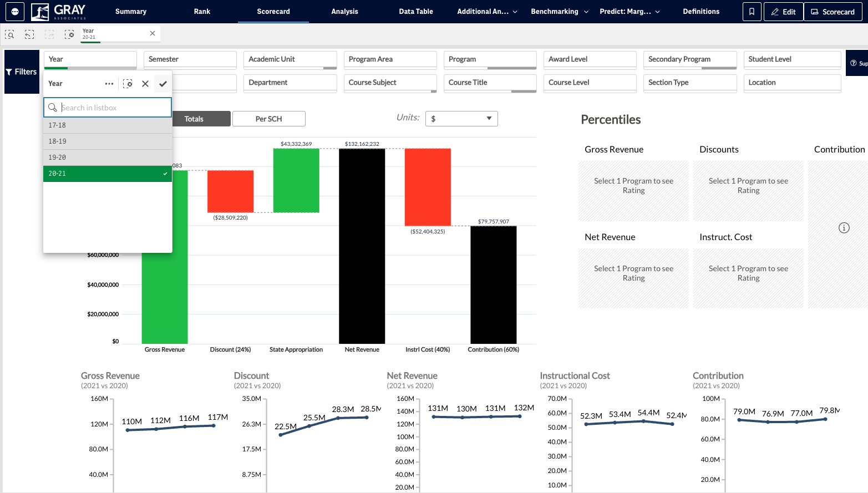Image resolution: width=868 pixels, height=493 pixels.
Task: Go to the Rank tab
Action: tap(202, 12)
